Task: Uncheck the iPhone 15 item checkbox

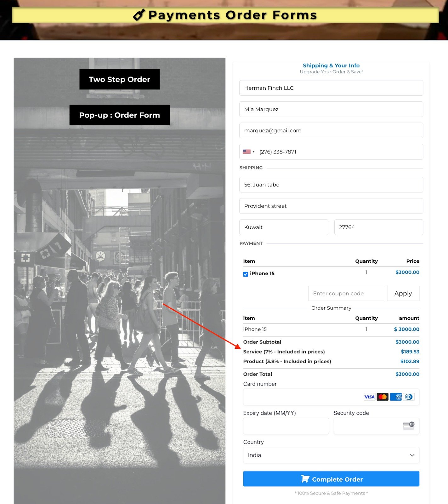Action: tap(246, 274)
